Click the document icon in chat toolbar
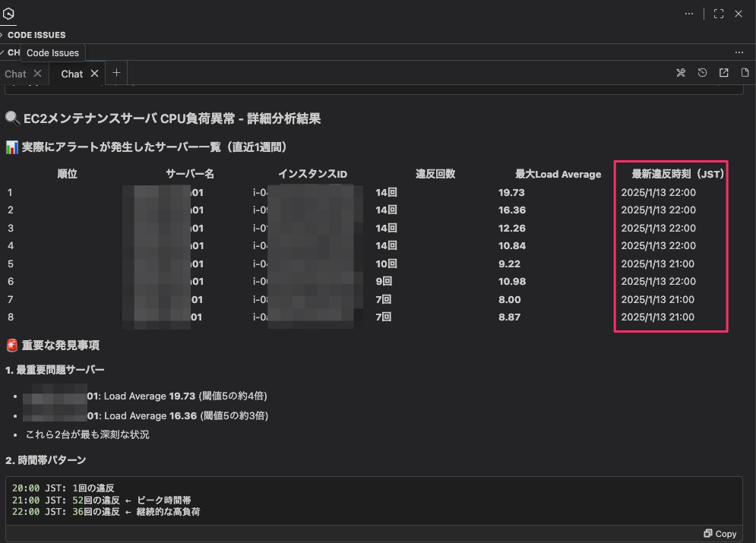This screenshot has height=543, width=756. point(745,73)
